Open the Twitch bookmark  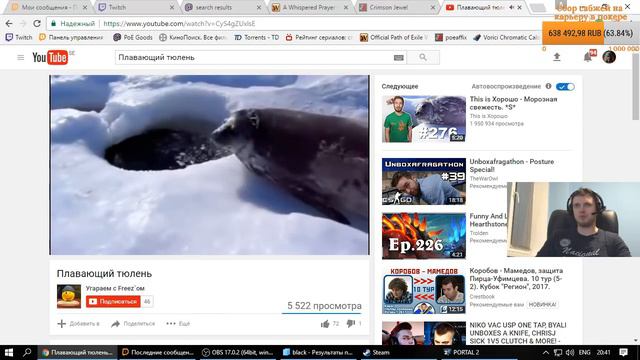[19, 38]
